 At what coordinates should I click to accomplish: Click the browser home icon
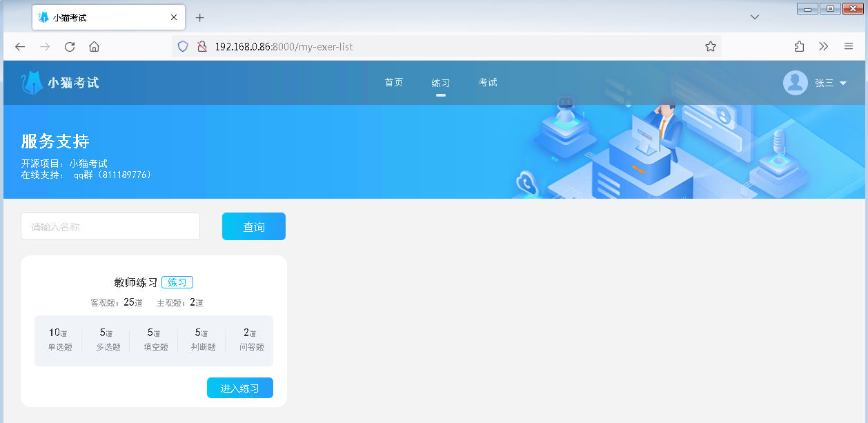tap(94, 46)
